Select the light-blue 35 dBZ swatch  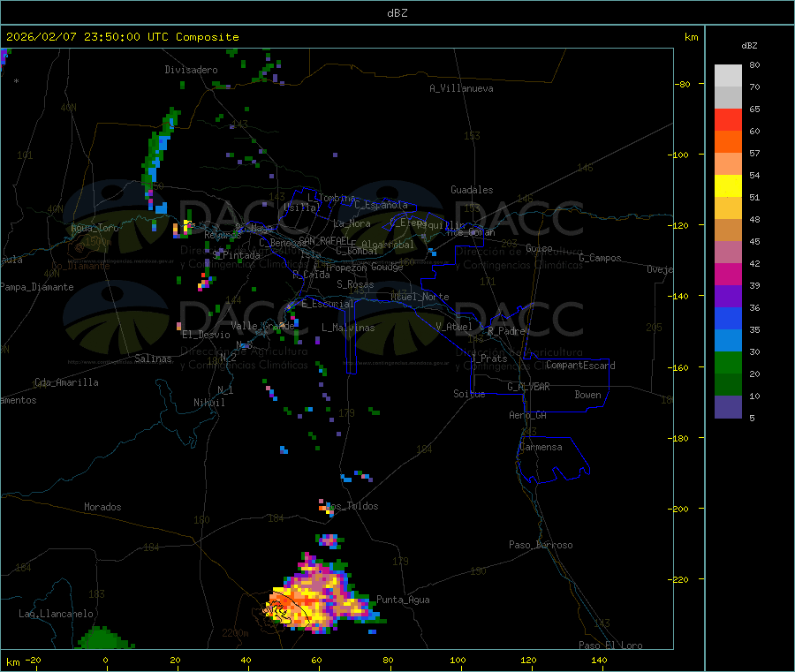point(728,340)
